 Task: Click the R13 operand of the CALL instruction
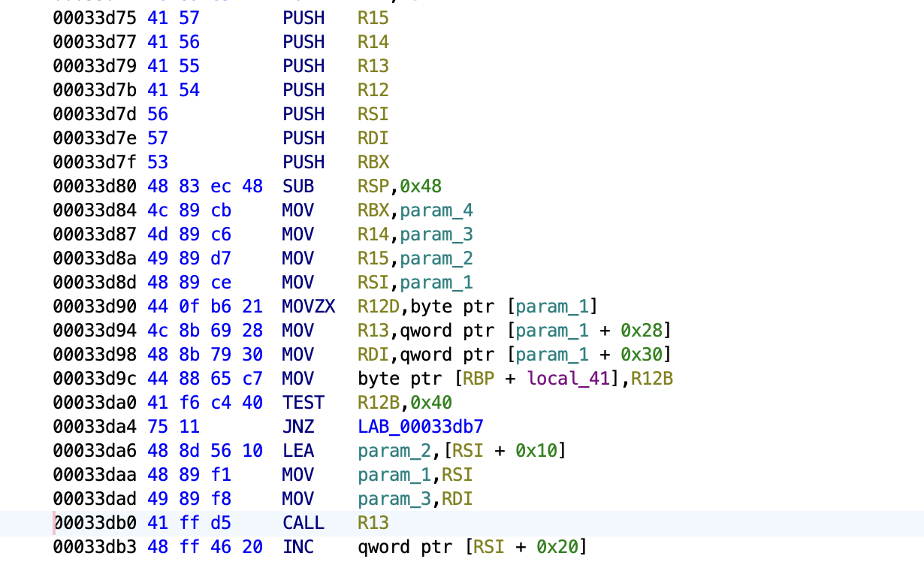click(373, 523)
